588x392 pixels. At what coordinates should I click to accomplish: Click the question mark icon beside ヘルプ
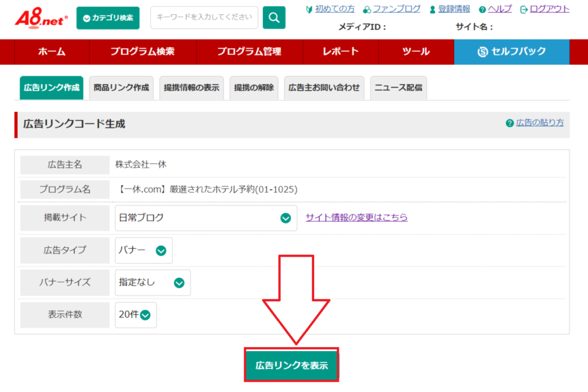point(482,10)
